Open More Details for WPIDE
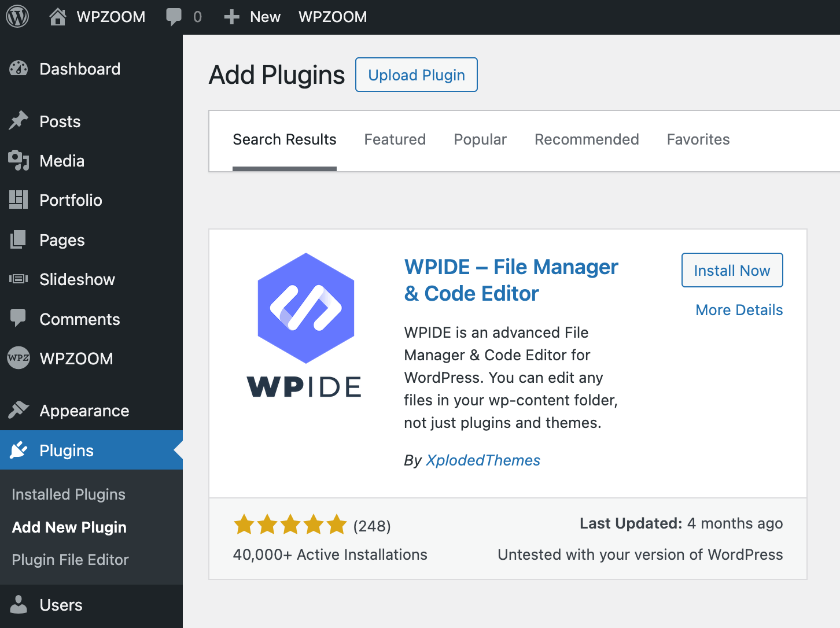 (739, 310)
